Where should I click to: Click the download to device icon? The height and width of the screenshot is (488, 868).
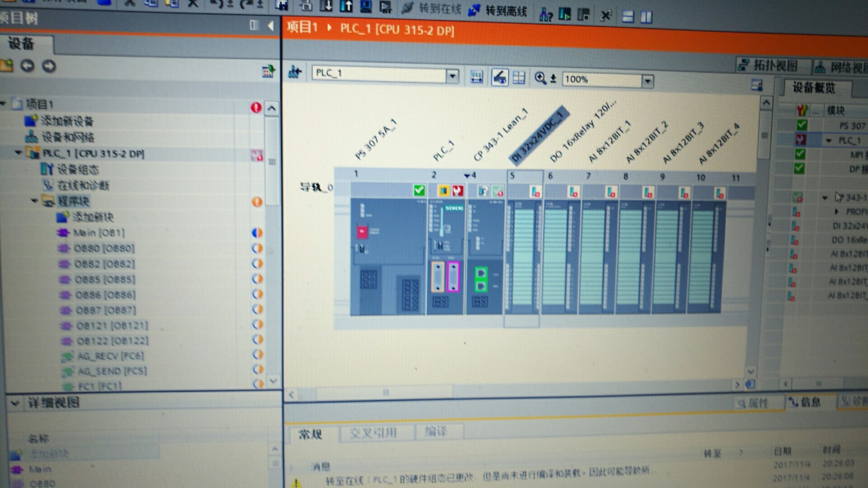point(325,5)
